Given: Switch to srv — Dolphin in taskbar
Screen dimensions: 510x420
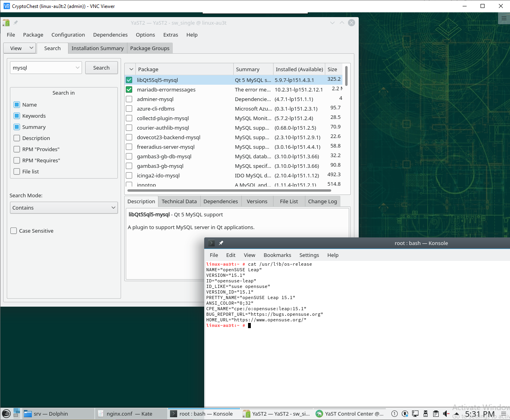Looking at the screenshot, I should pyautogui.click(x=58, y=414).
